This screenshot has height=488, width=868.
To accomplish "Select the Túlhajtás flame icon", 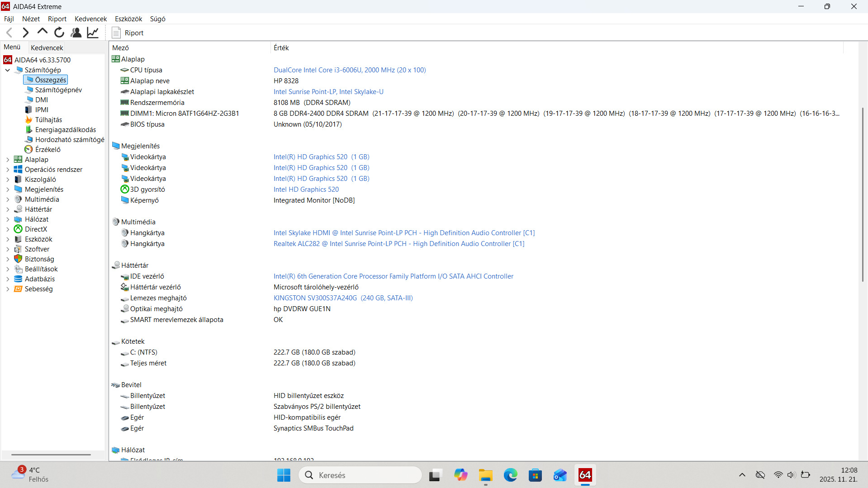I will pyautogui.click(x=28, y=120).
